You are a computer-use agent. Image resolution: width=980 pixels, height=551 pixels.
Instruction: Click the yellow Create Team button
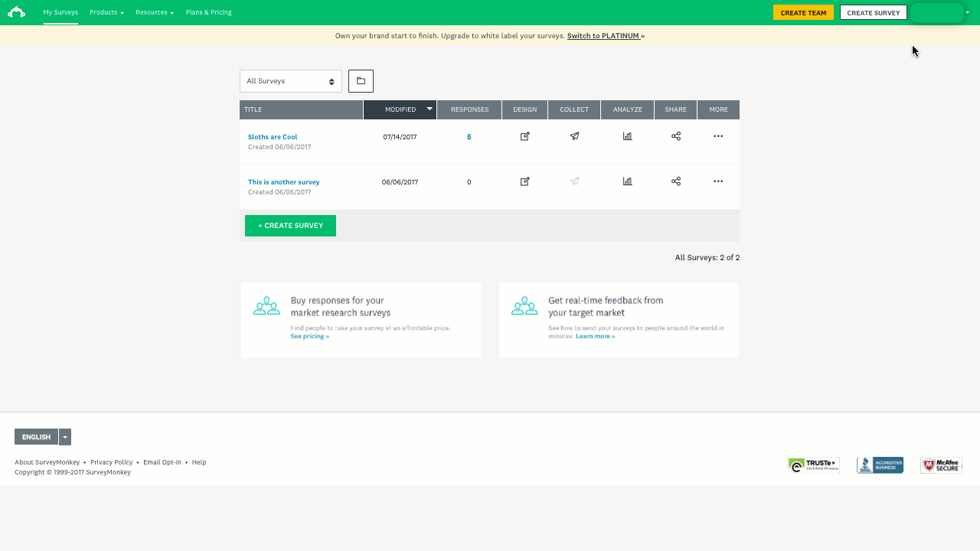tap(803, 13)
